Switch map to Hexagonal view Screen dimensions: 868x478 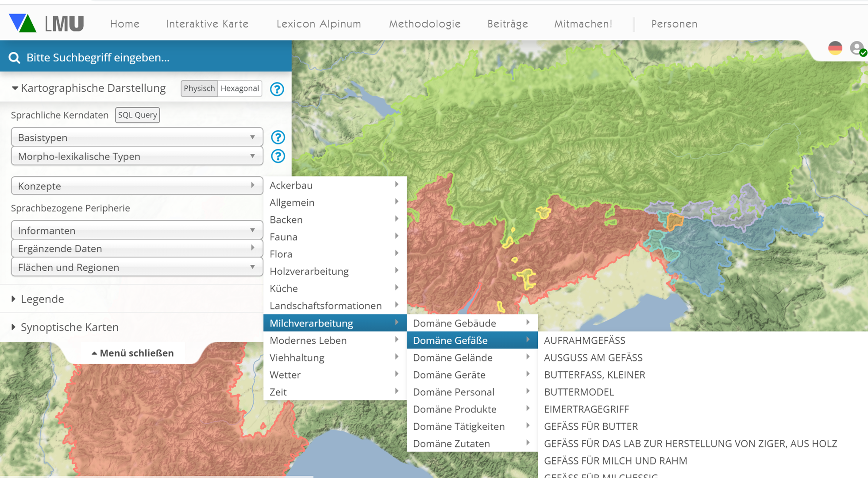[x=239, y=88]
